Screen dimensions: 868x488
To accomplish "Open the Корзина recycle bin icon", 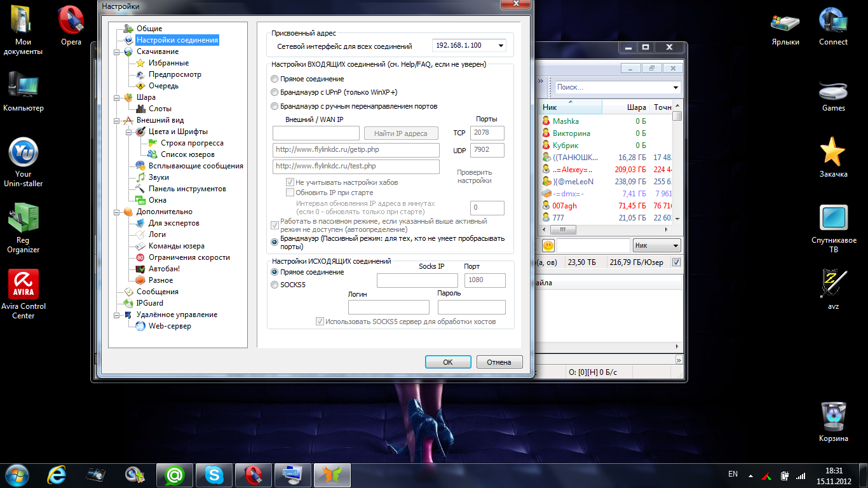I will (833, 417).
